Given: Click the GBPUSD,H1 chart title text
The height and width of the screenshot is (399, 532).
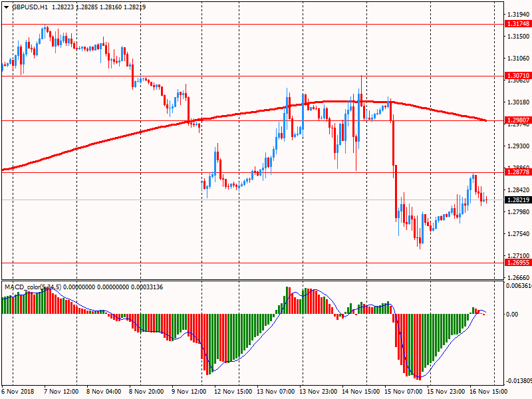Looking at the screenshot, I should point(30,7).
